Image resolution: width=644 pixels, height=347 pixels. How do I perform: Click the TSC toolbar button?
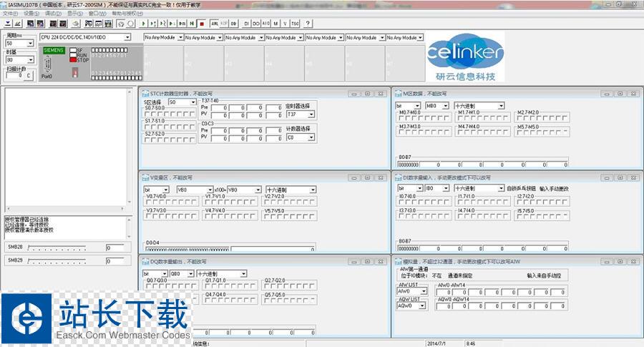tap(295, 23)
